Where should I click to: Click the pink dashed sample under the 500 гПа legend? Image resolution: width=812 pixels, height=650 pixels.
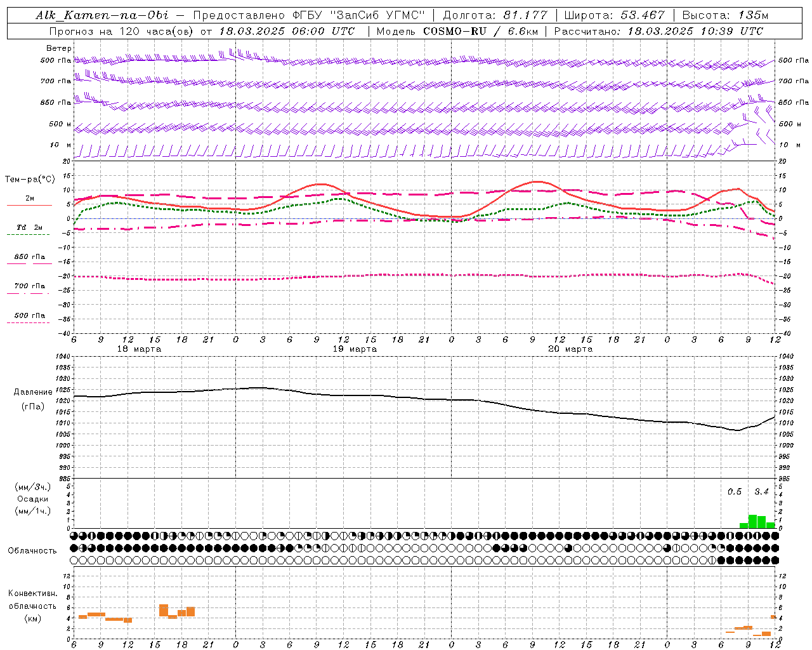click(x=29, y=322)
